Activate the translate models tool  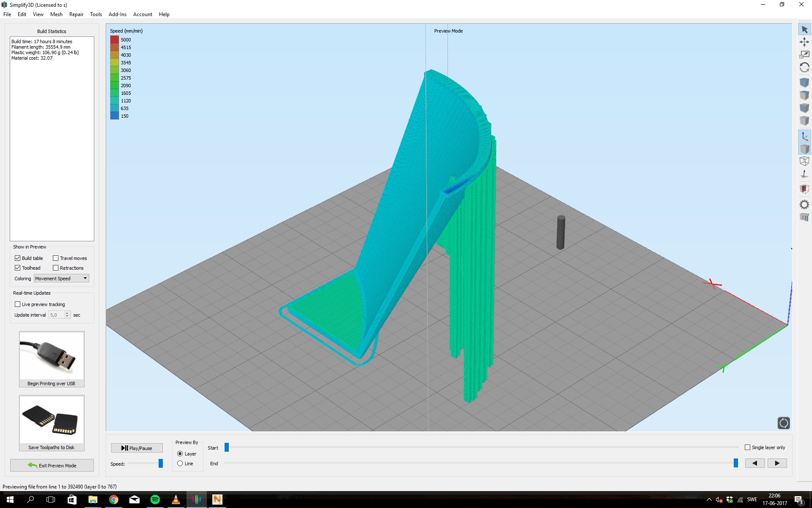tap(804, 42)
